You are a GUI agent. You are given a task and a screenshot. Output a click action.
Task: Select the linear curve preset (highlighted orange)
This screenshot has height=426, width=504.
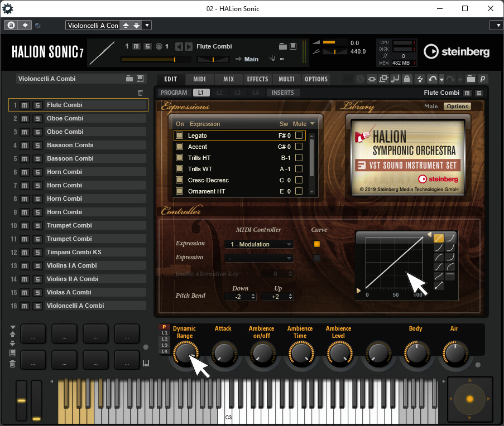(439, 238)
